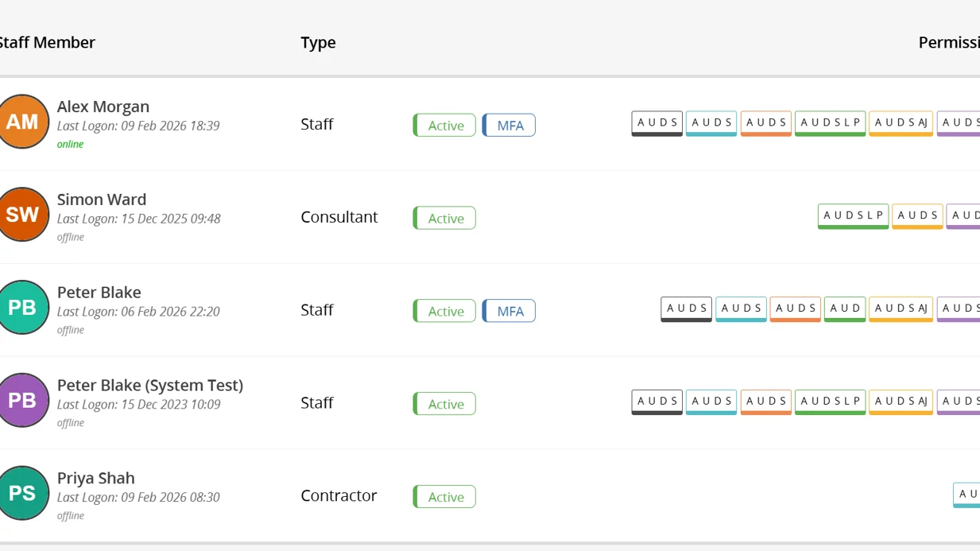Viewport: 980px width, 551px height.
Task: Click Simon Ward's yellow AUDS permission chip
Action: coord(917,216)
